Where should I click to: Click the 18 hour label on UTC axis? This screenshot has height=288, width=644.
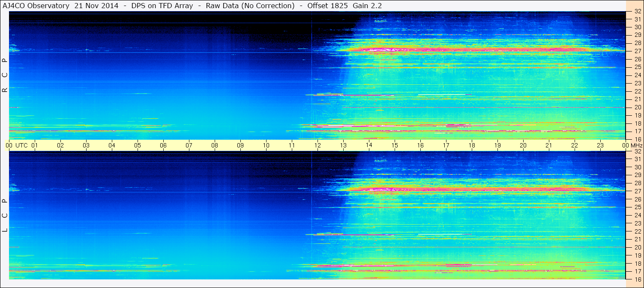[x=472, y=145]
